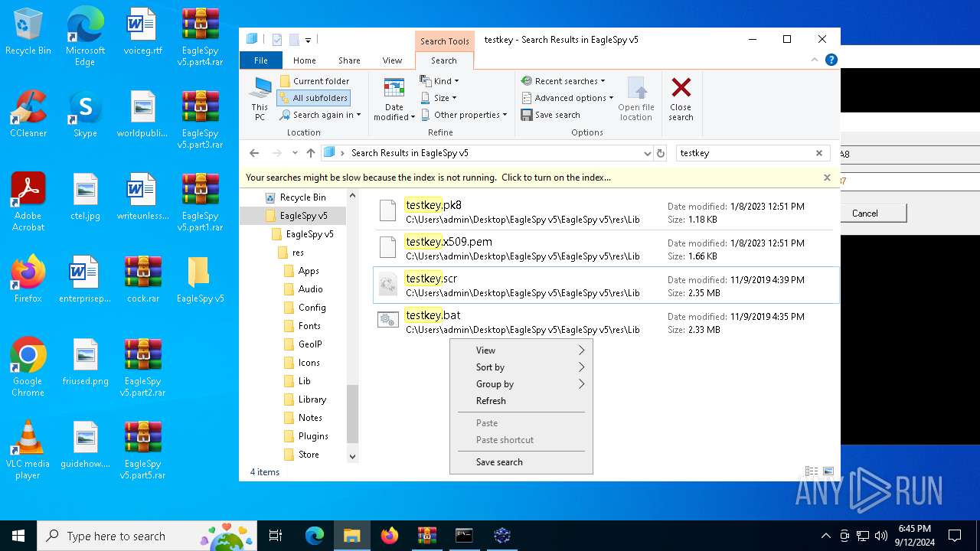
Task: Toggle All subfolders search option
Action: point(313,98)
